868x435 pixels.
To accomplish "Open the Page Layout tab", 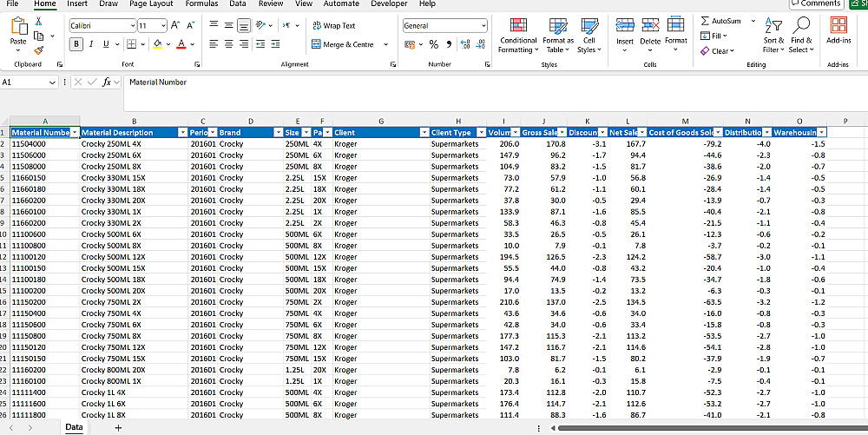I will point(151,4).
